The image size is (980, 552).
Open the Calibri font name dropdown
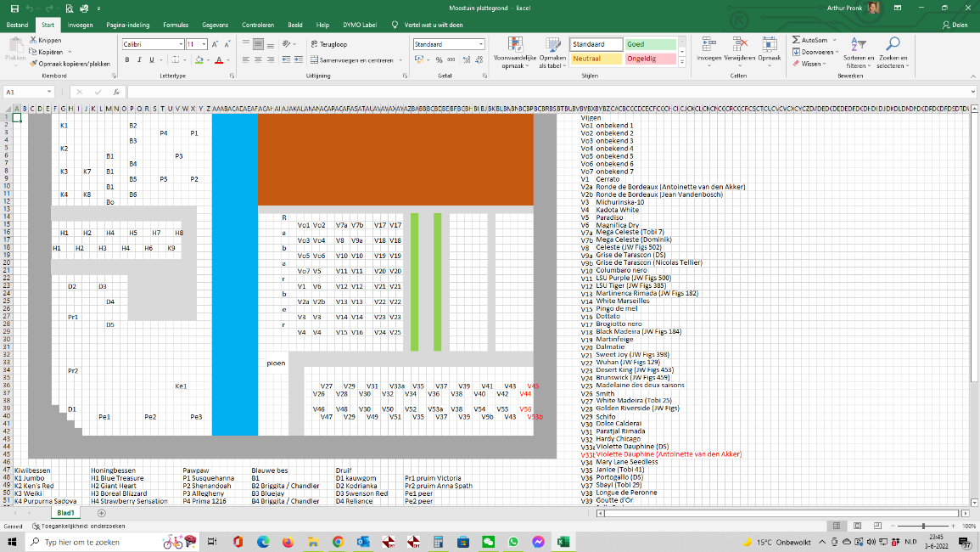[x=181, y=44]
